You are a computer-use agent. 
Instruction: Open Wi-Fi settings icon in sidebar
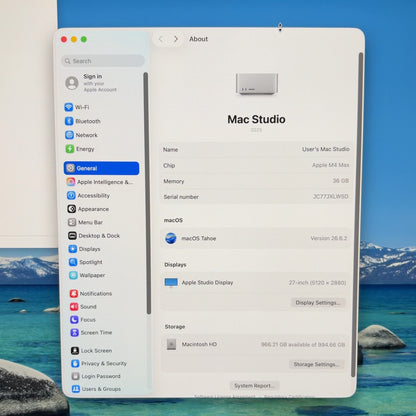[69, 107]
